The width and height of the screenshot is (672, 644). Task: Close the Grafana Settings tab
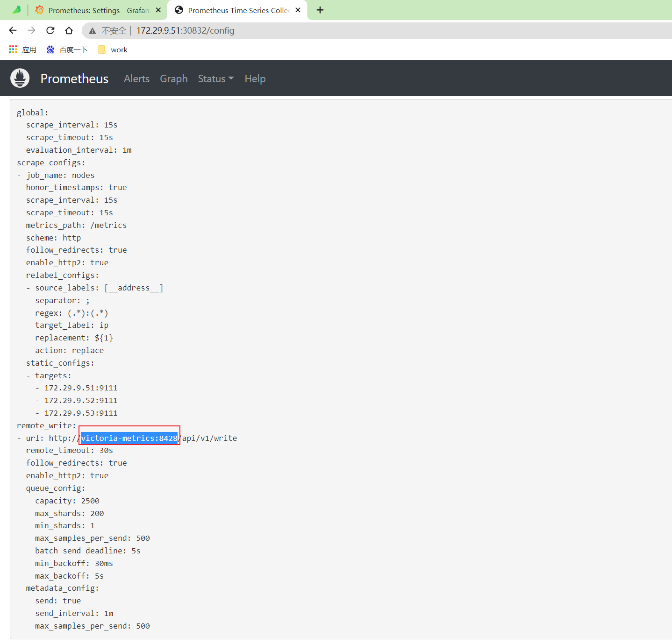158,10
